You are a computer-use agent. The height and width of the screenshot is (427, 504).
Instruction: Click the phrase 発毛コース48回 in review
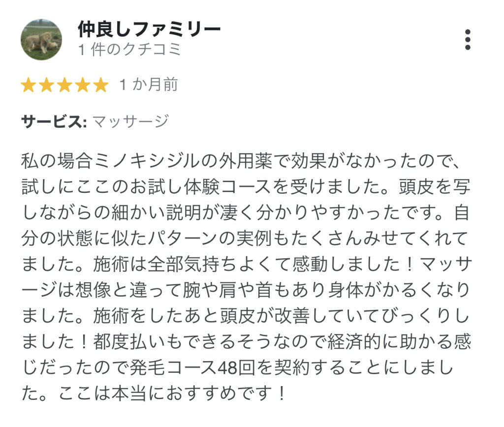click(192, 367)
